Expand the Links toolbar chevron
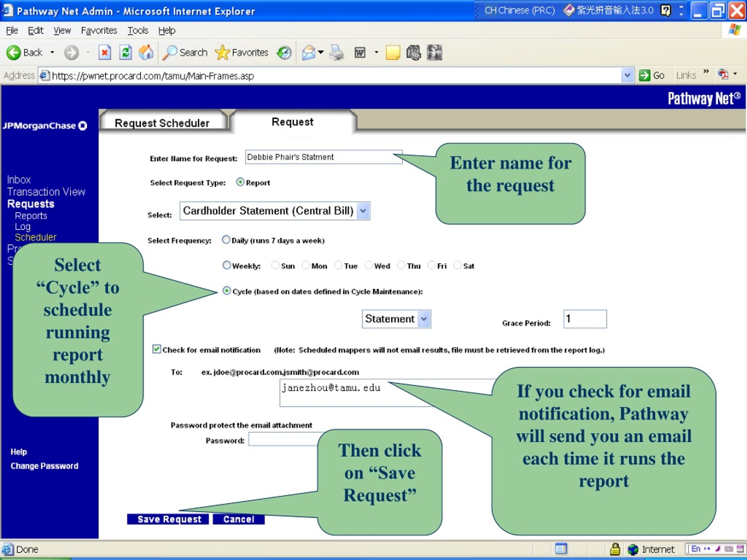747x560 pixels. 706,71
